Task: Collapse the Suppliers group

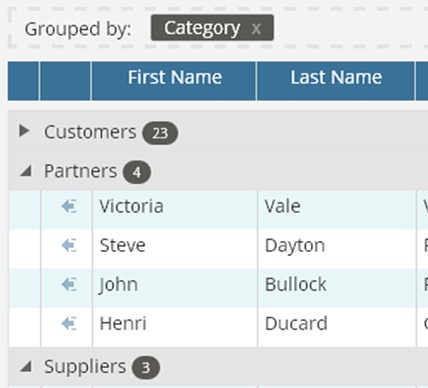Action: 26,367
